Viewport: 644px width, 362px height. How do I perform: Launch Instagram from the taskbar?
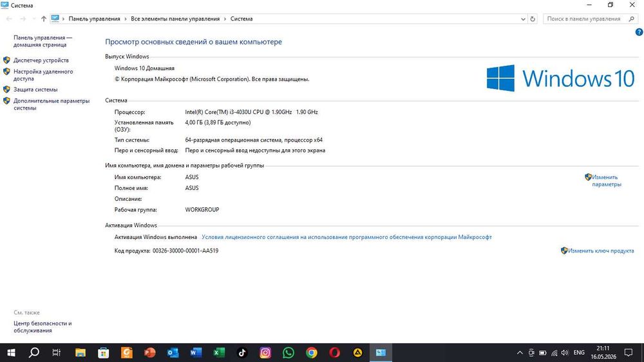[x=265, y=352]
